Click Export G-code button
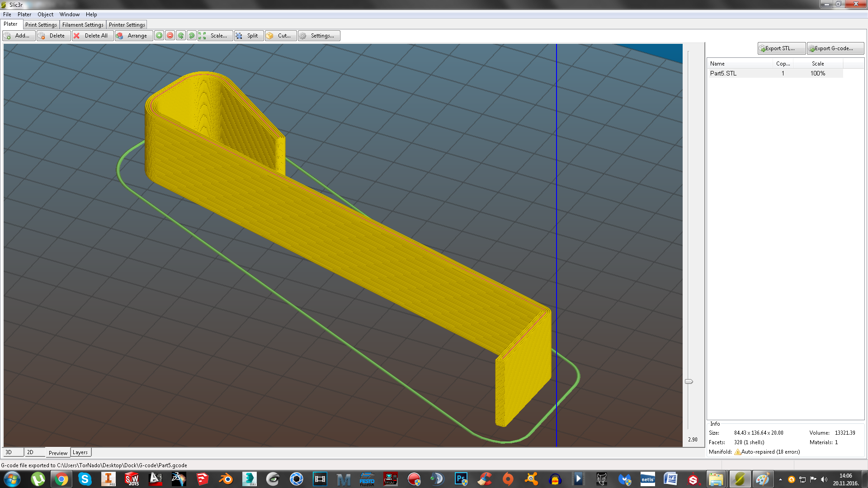 (x=835, y=48)
